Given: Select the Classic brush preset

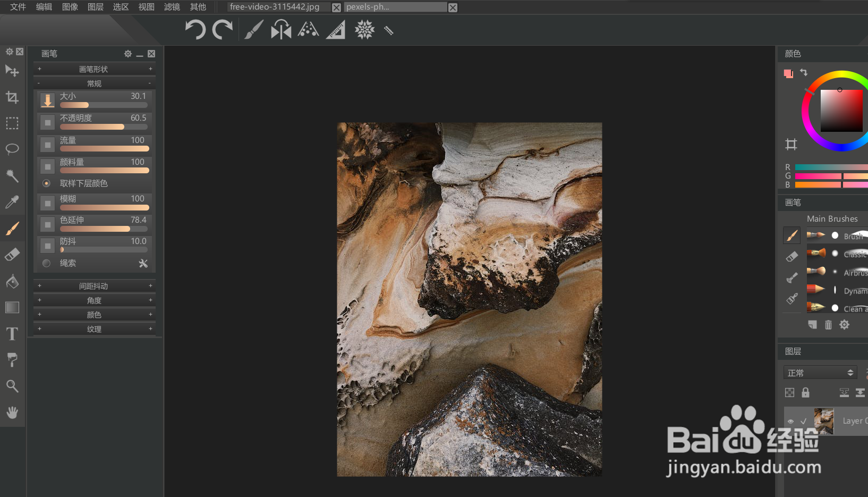Looking at the screenshot, I should (837, 254).
